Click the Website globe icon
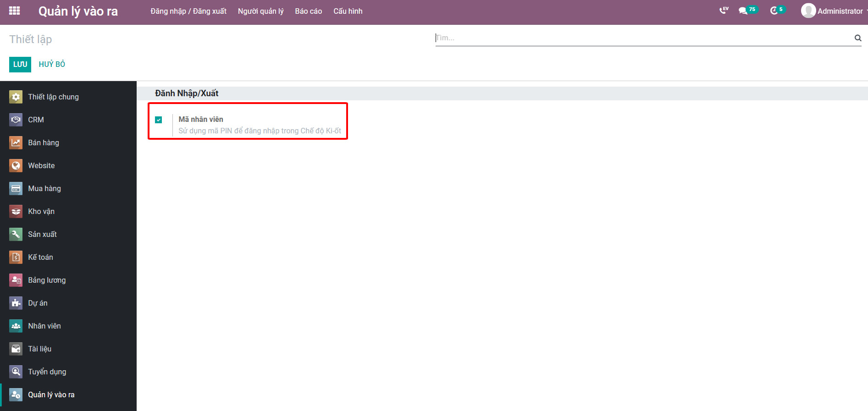The image size is (868, 411). tap(16, 165)
